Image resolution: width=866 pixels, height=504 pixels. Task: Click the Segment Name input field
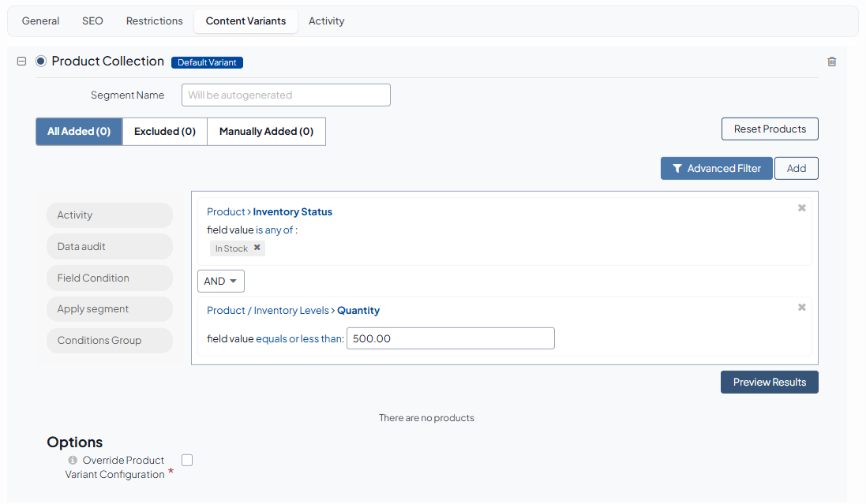[286, 95]
